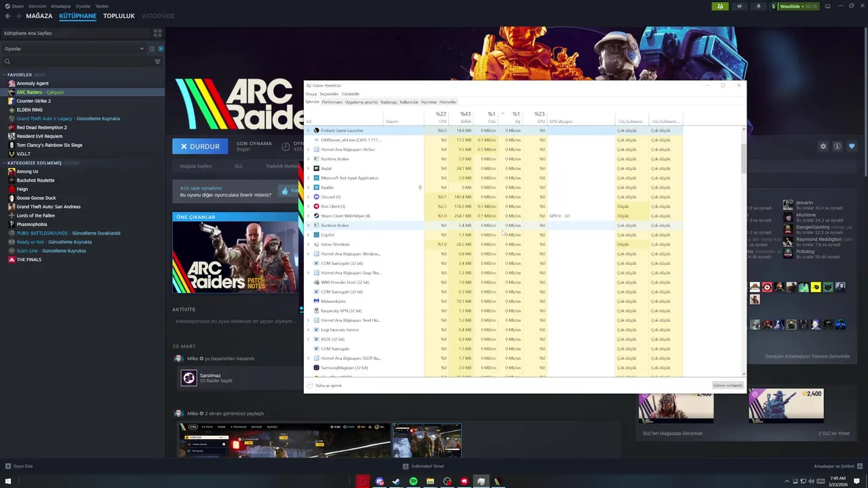Collapse the FAVORİLER category
The width and height of the screenshot is (868, 488).
click(x=5, y=75)
